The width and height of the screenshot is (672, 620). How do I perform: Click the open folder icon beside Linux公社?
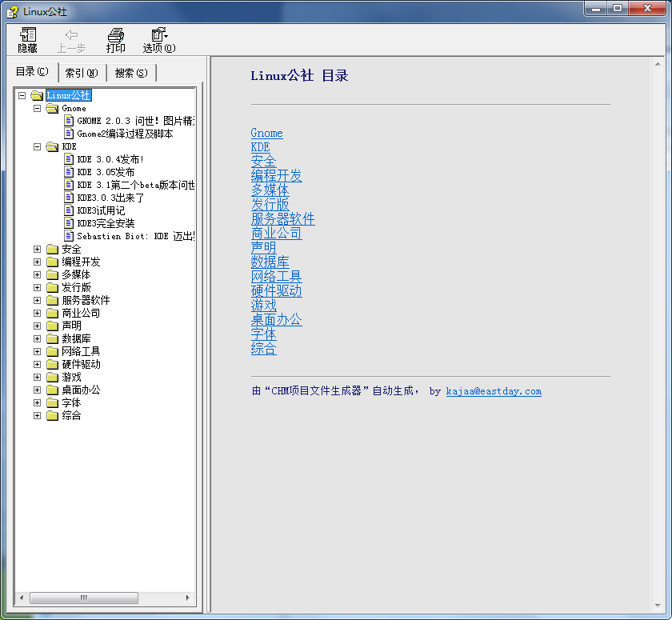coord(37,96)
